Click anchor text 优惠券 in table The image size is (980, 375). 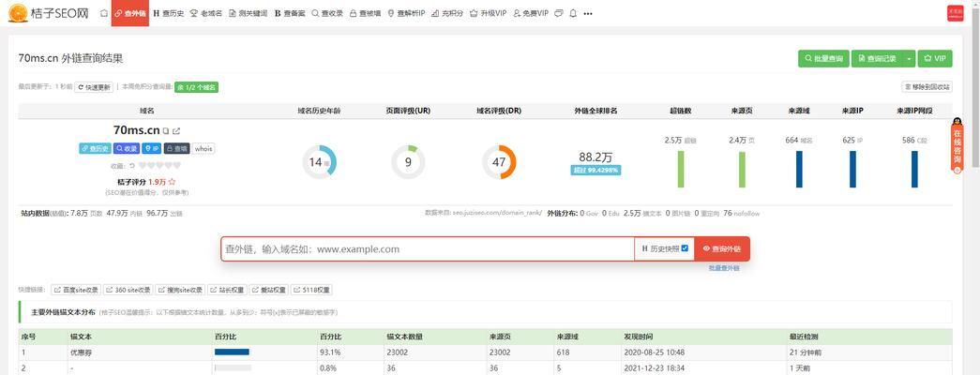tap(82, 352)
